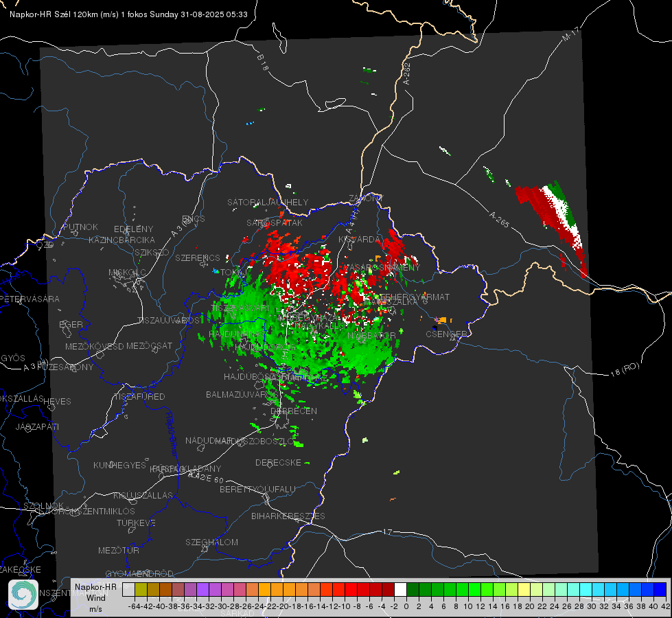Click the SZERENCS town label
Screen dimensions: 672x618
[198, 257]
